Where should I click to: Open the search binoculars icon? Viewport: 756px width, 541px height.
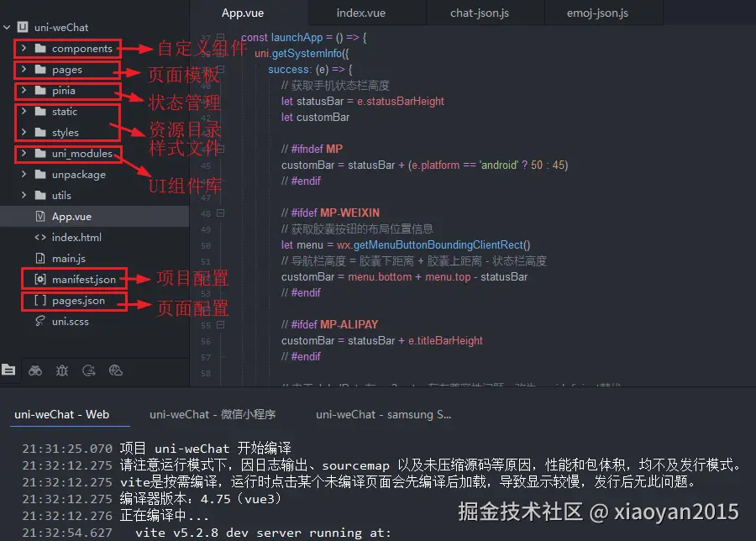(35, 370)
